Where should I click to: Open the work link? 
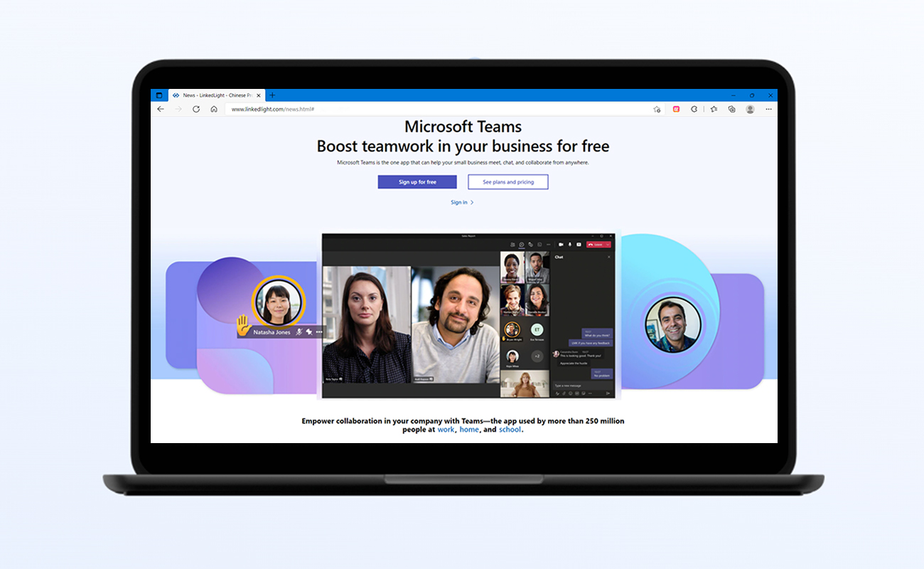[x=446, y=430]
